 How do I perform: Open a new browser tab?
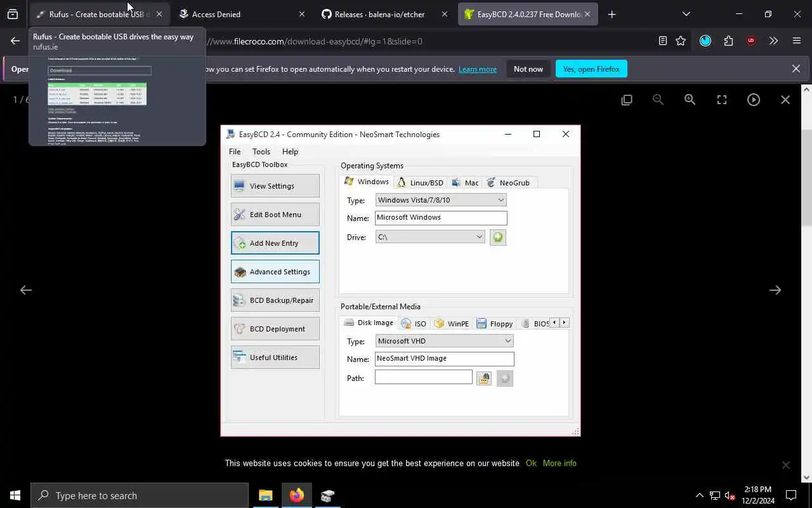[x=612, y=14]
